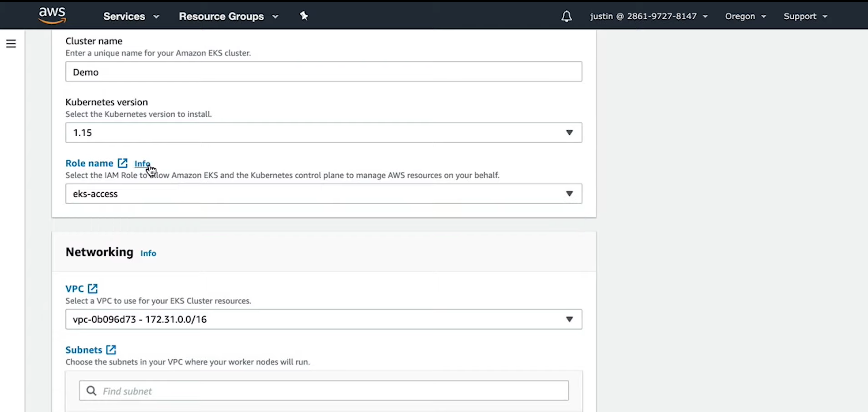The height and width of the screenshot is (412, 868).
Task: Click external link icon beside Role name
Action: (x=122, y=163)
